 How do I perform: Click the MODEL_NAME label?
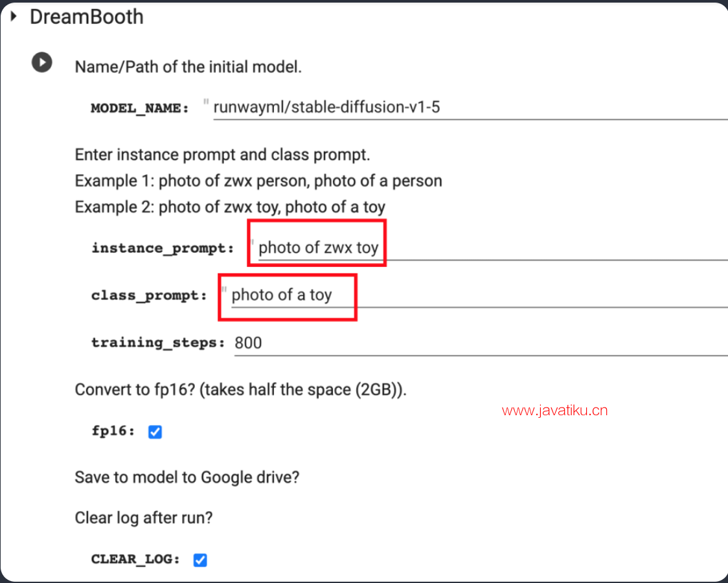[140, 108]
